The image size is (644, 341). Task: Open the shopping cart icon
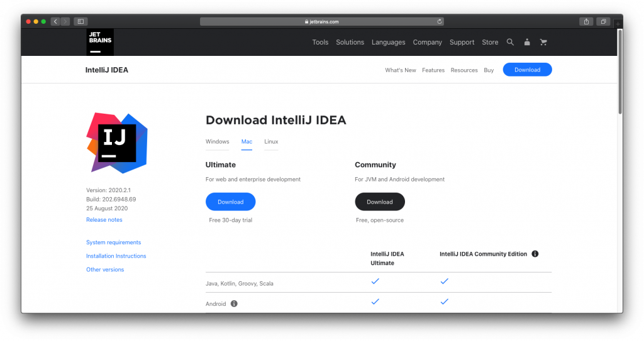543,42
